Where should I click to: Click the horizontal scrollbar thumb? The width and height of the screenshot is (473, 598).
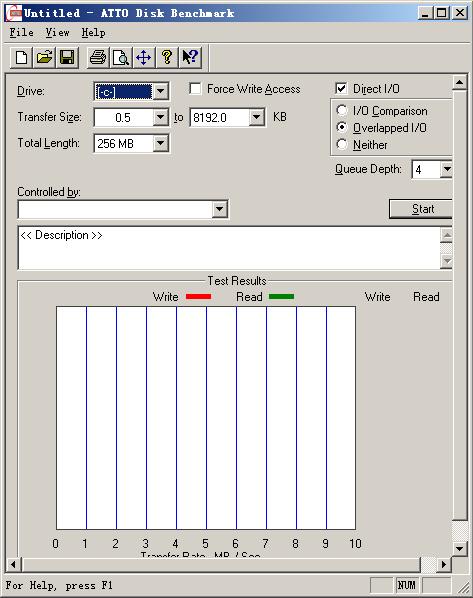pos(221,564)
